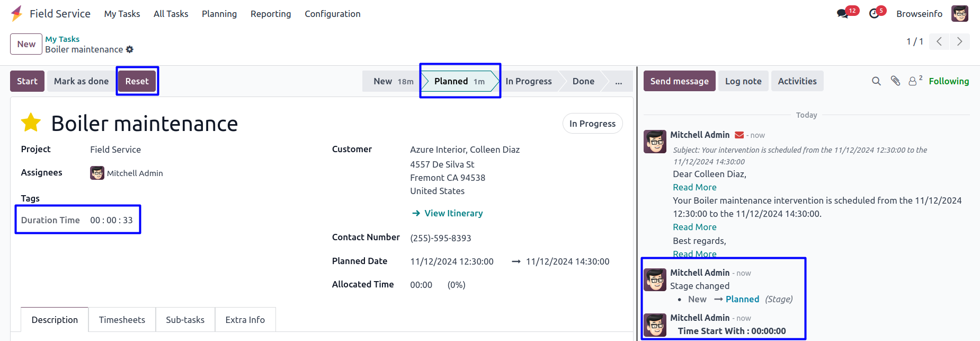Viewport: 980px width, 341px height.
Task: Expand the more stages ellipsis
Action: coord(618,81)
